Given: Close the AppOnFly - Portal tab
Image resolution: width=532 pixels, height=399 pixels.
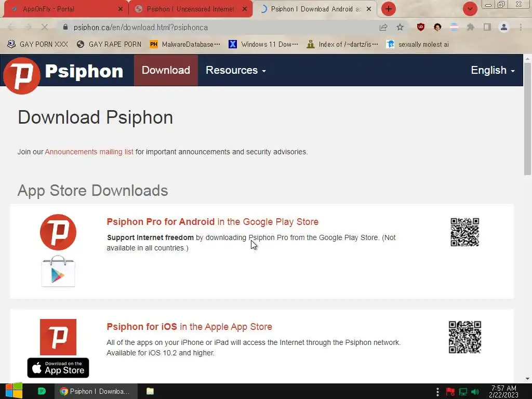Looking at the screenshot, I should pos(121,9).
